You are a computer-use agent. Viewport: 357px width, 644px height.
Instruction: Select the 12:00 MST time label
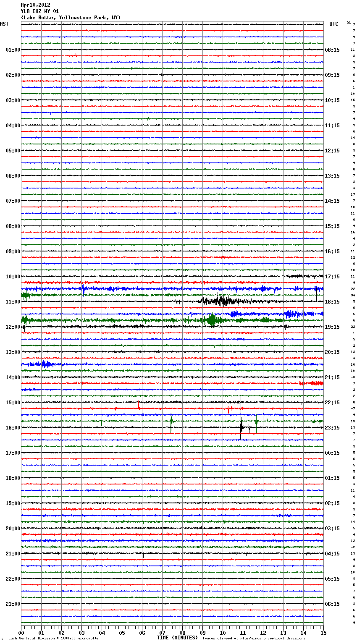point(13,327)
